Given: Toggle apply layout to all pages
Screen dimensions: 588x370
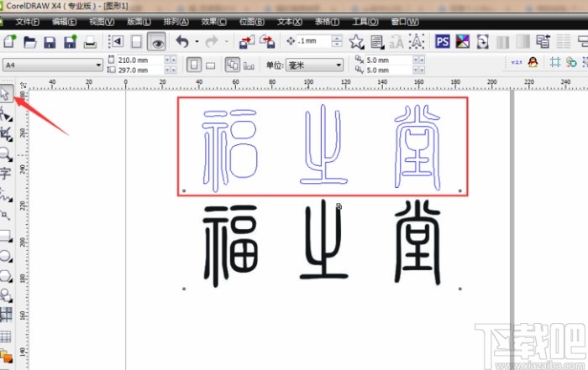Looking at the screenshot, I should 233,65.
